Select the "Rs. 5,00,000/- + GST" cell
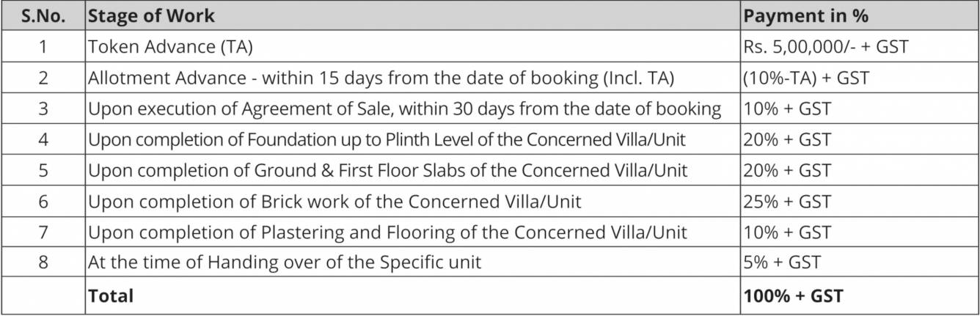The width and height of the screenshot is (980, 316). pyautogui.click(x=825, y=47)
